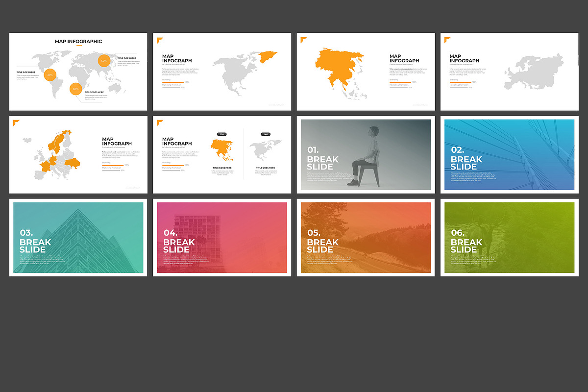This screenshot has height=392, width=588.
Task: Select the 'MAP INFOGRAPHIC' heading on first slide
Action: (78, 42)
